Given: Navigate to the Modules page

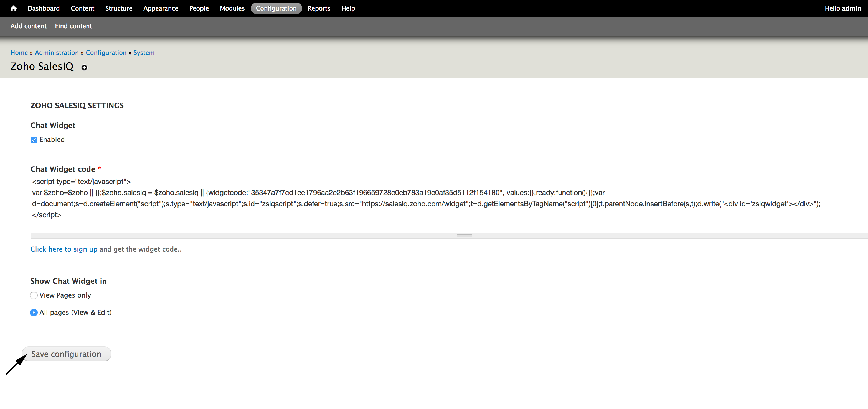Looking at the screenshot, I should pos(232,8).
